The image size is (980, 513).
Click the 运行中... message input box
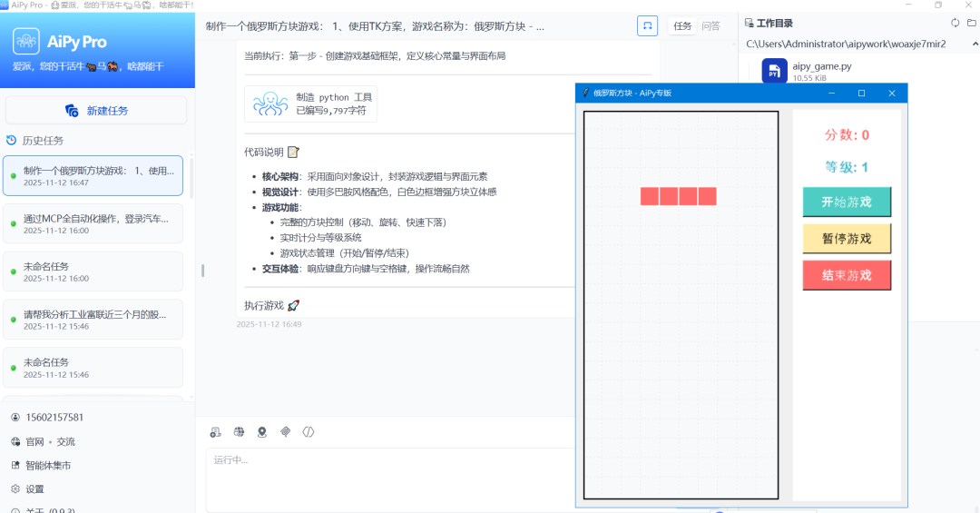coord(390,478)
